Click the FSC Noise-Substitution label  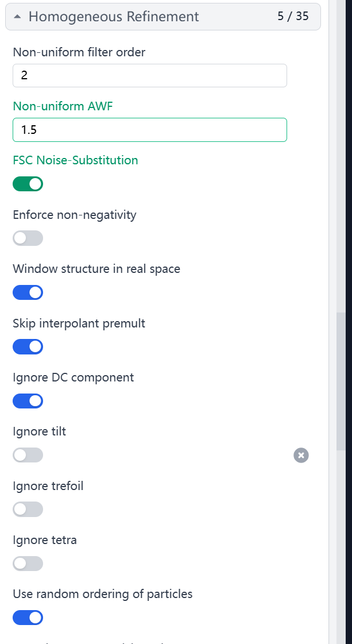point(76,160)
